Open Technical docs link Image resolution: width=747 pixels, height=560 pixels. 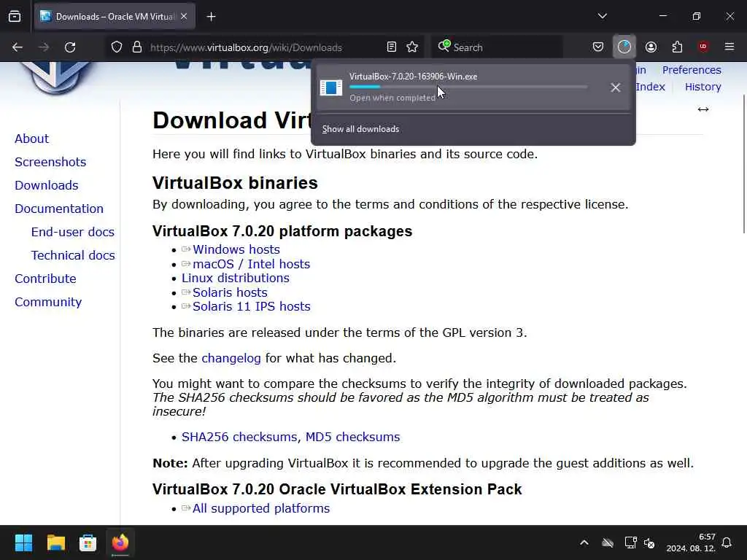[73, 255]
